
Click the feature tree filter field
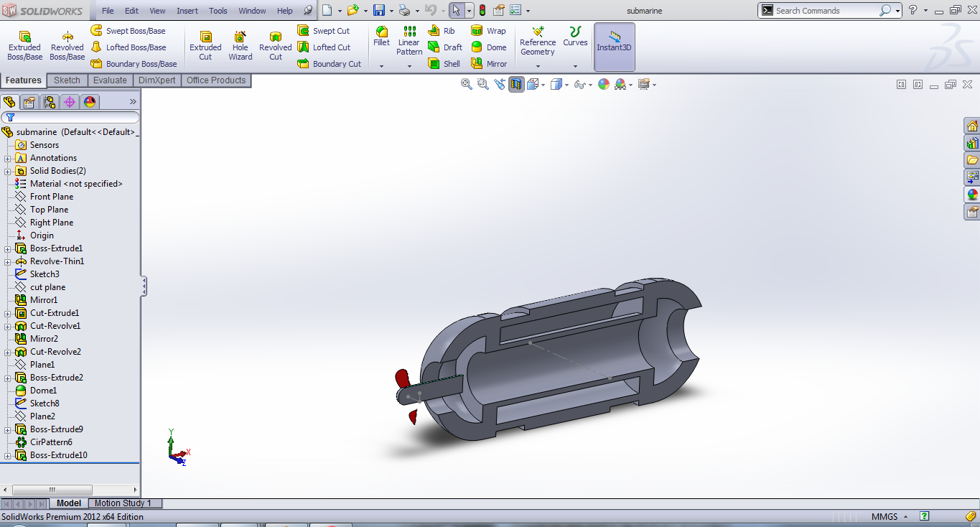pyautogui.click(x=70, y=117)
